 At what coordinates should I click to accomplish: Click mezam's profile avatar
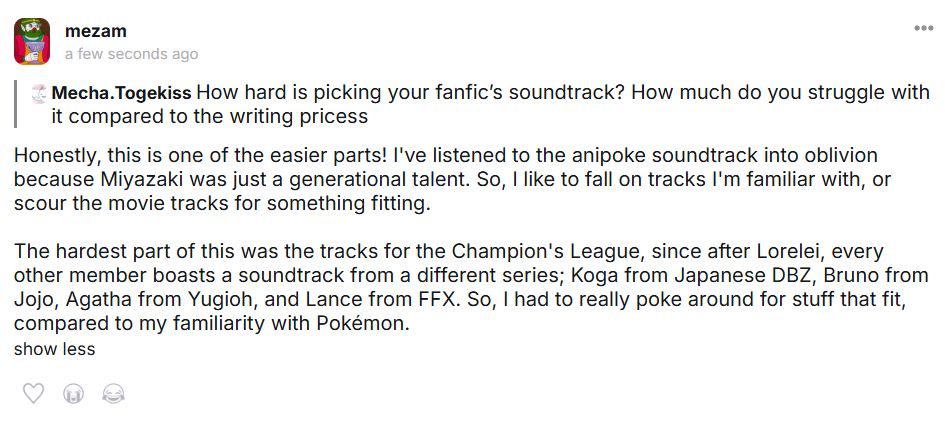(x=32, y=41)
